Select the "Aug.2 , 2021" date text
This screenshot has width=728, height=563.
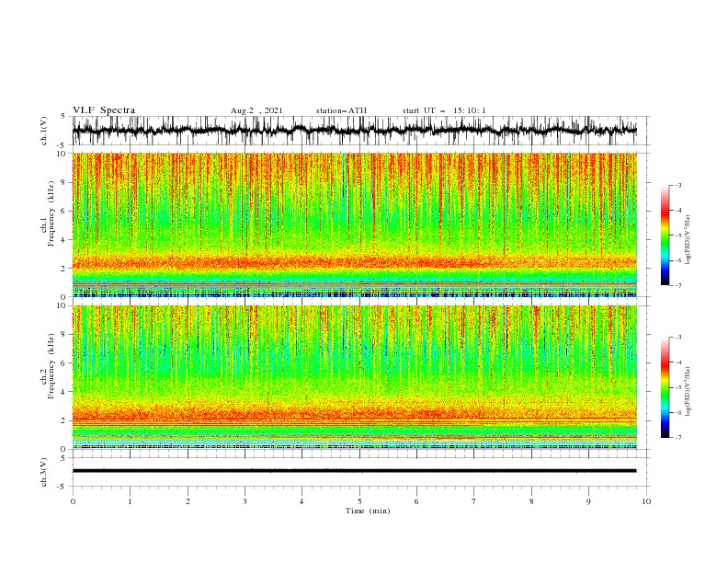256,110
